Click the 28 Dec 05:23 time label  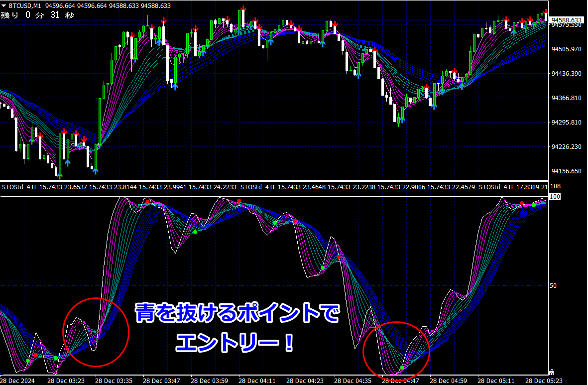[544, 381]
